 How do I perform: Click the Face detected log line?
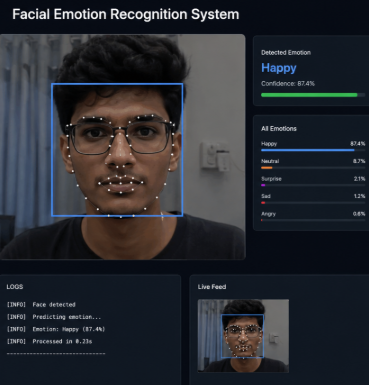41,305
